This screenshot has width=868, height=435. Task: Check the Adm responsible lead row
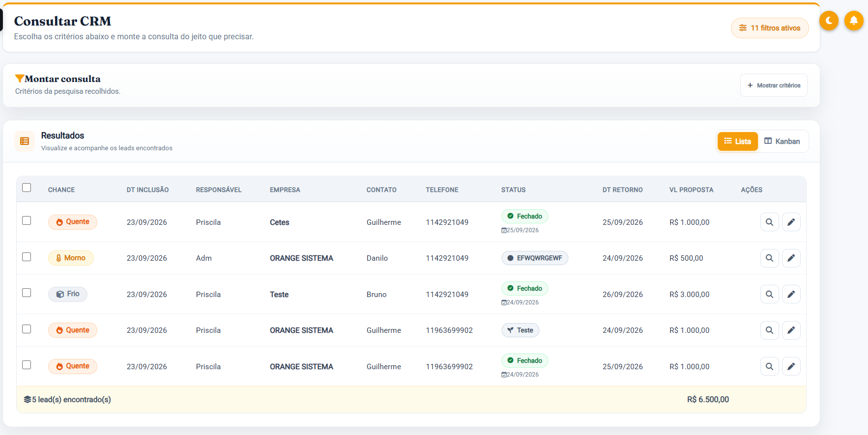(27, 257)
